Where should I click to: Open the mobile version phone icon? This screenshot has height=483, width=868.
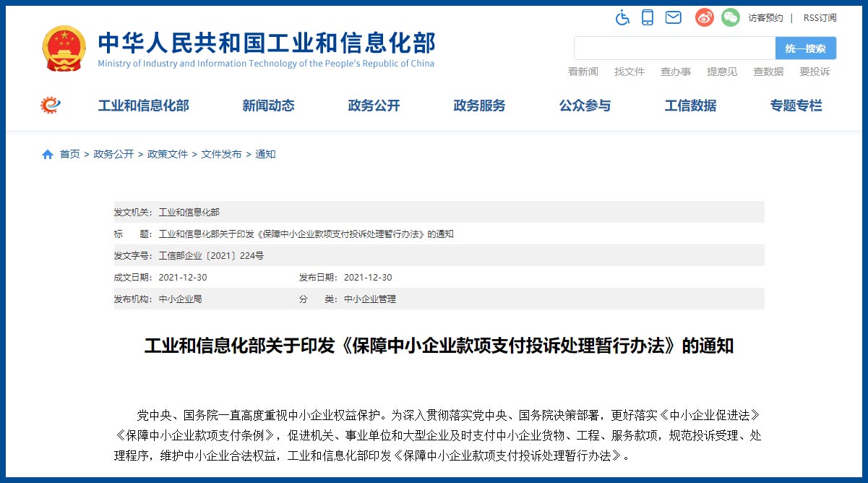pyautogui.click(x=648, y=17)
